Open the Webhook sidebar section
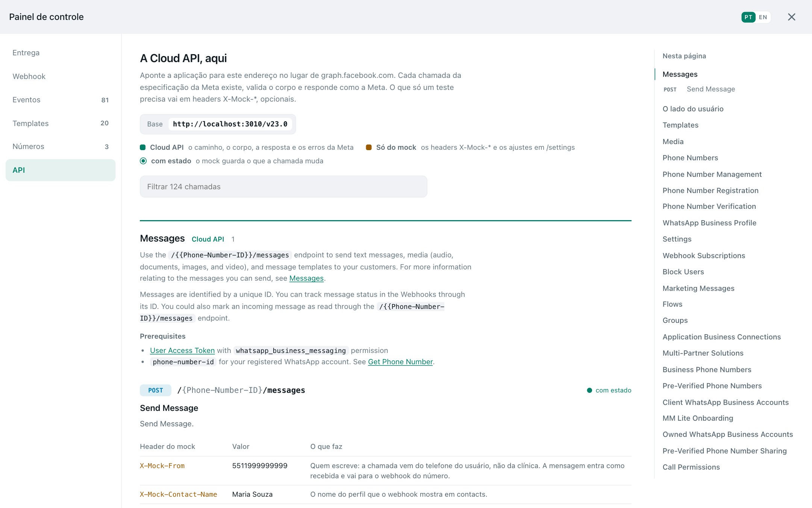Screen dimensions: 812x508 point(61,76)
